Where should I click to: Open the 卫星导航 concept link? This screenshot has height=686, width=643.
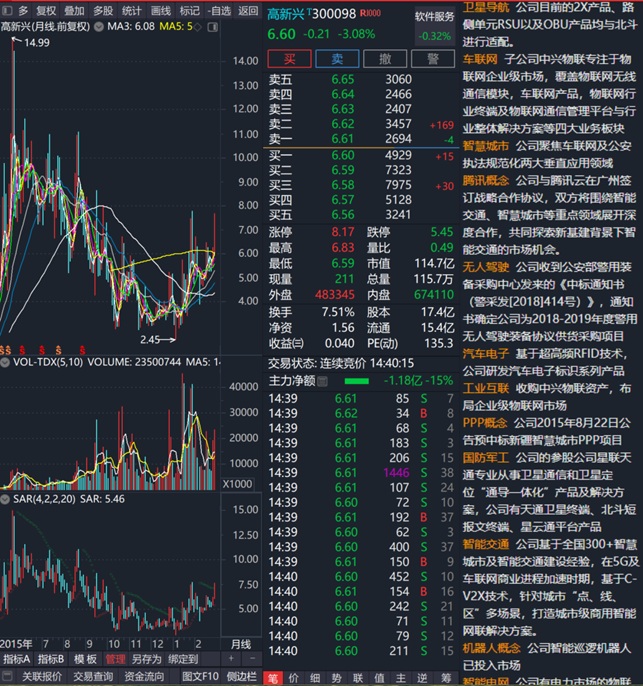click(486, 7)
